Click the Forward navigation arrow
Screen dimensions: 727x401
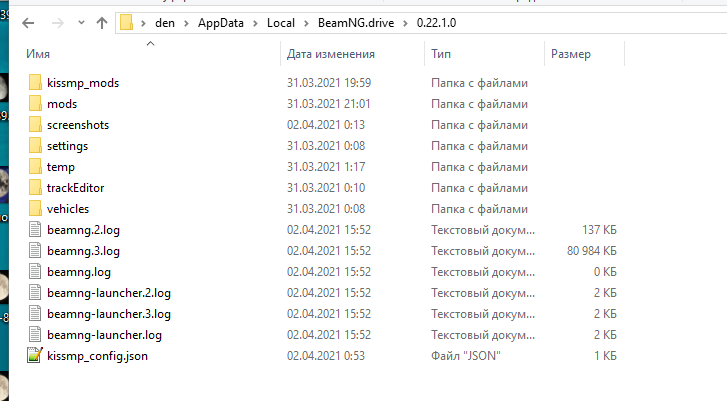(x=57, y=23)
